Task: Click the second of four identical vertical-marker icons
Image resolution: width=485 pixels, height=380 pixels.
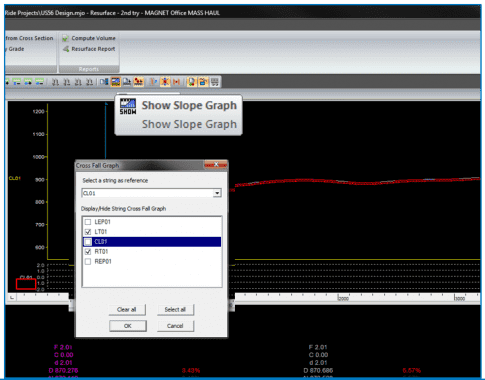Action: (67, 82)
